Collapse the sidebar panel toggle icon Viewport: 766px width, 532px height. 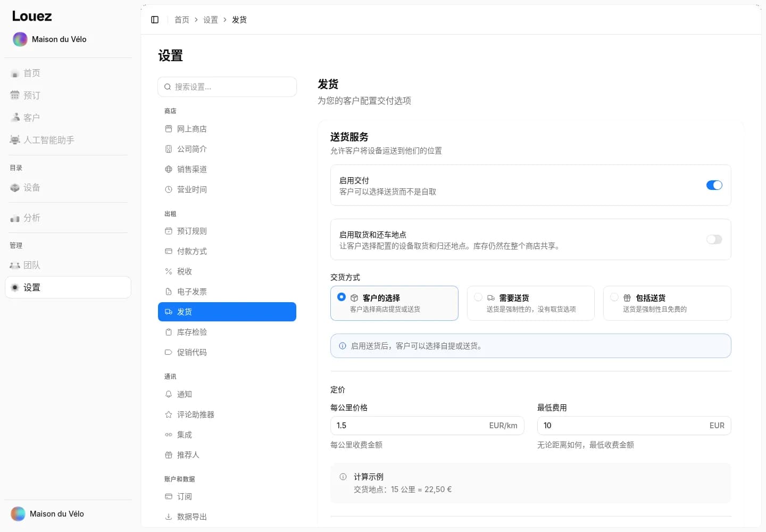pos(155,20)
